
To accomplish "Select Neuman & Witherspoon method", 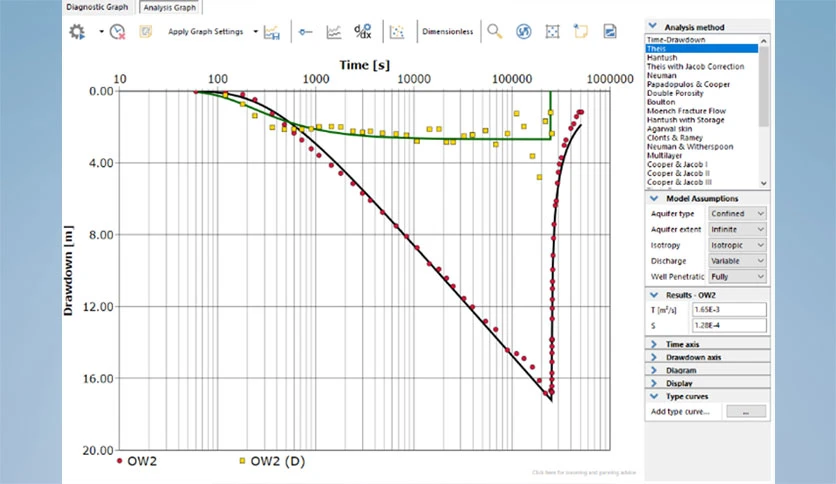I will click(689, 147).
